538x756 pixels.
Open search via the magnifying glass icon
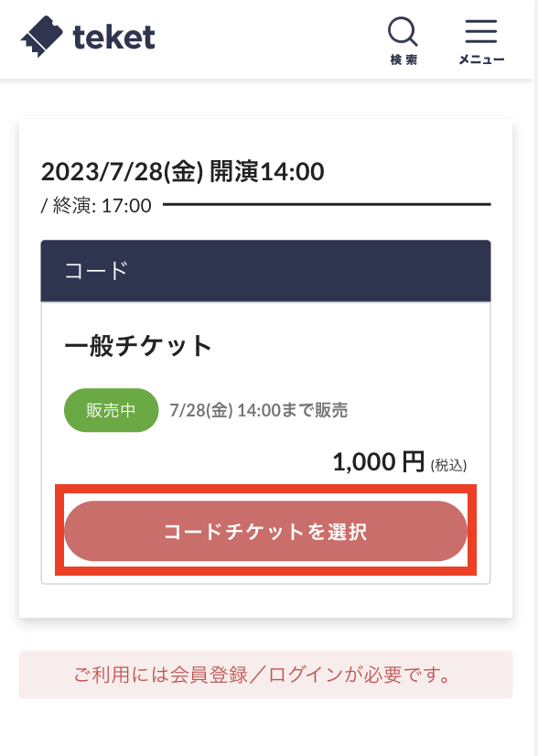(403, 32)
